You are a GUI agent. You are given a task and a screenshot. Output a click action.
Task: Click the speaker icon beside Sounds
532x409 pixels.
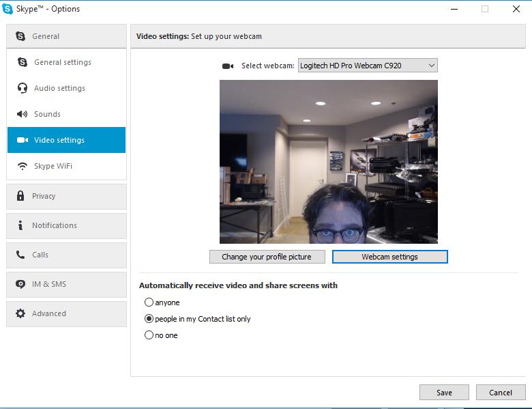click(22, 114)
